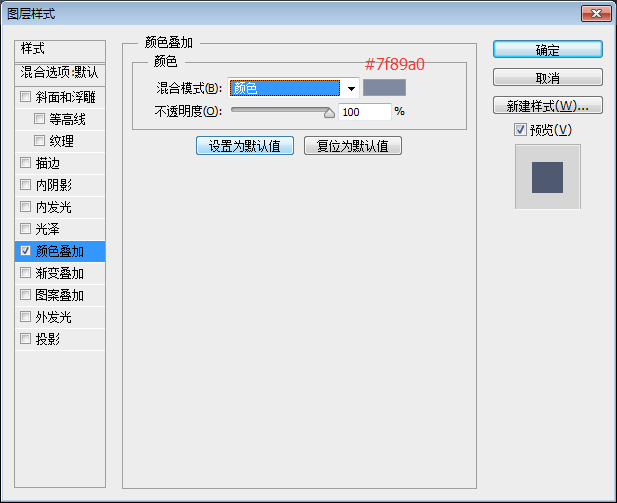The width and height of the screenshot is (617, 503).
Task: Select the 内阴影 style label
Action: click(54, 185)
